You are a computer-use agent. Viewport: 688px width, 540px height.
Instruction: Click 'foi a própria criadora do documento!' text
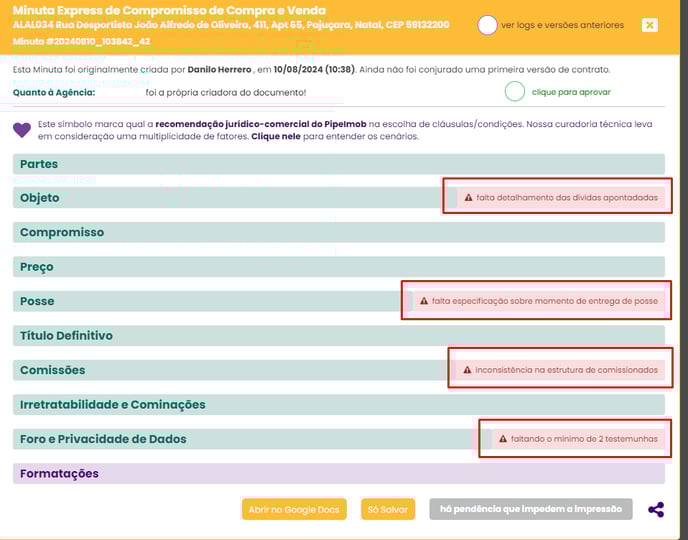226,93
